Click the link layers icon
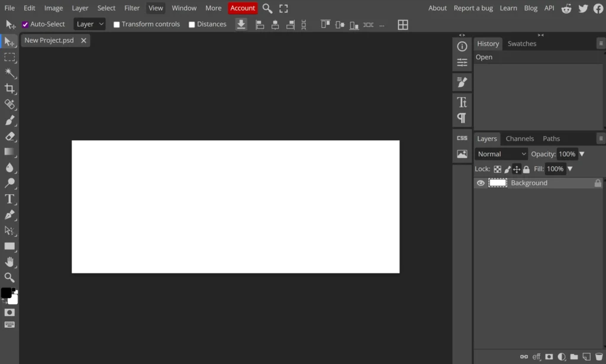The image size is (606, 364). pyautogui.click(x=524, y=357)
